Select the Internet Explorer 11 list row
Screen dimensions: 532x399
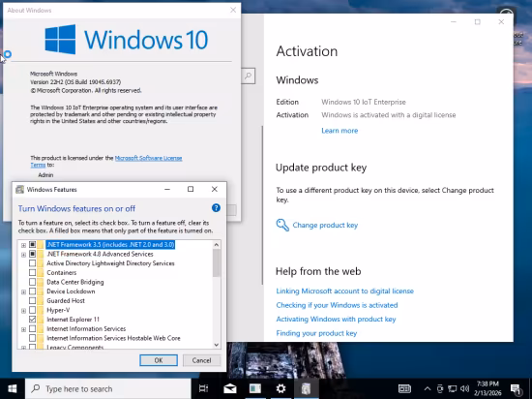tap(73, 320)
